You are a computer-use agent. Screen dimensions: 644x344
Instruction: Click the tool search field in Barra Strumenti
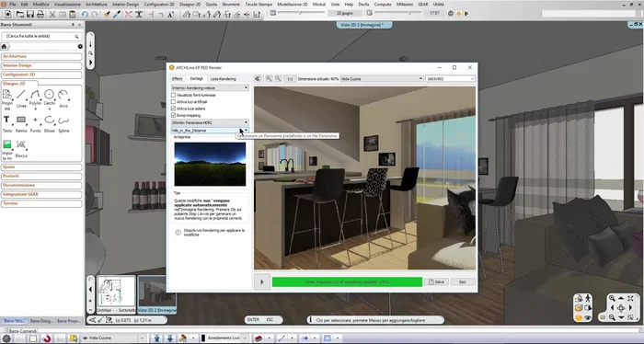[40, 37]
